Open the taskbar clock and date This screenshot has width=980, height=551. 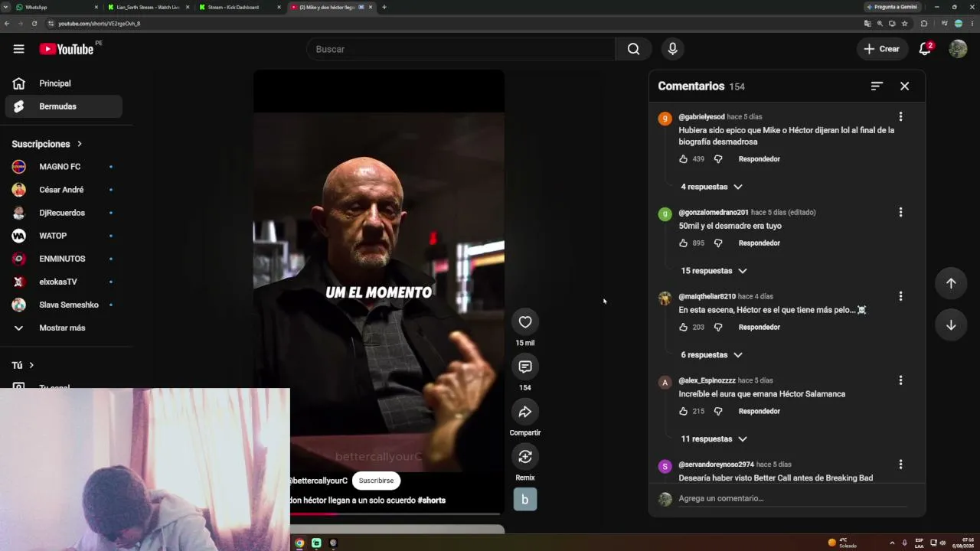tap(963, 543)
